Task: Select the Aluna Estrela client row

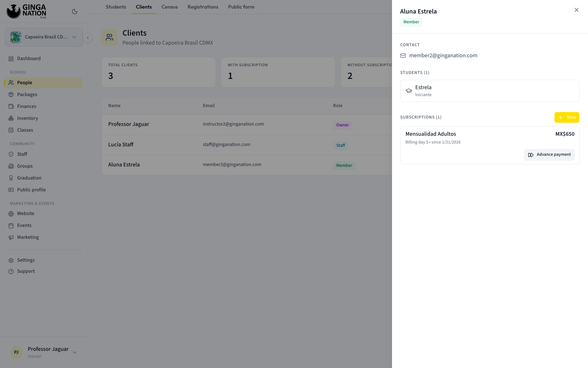Action: (x=247, y=165)
